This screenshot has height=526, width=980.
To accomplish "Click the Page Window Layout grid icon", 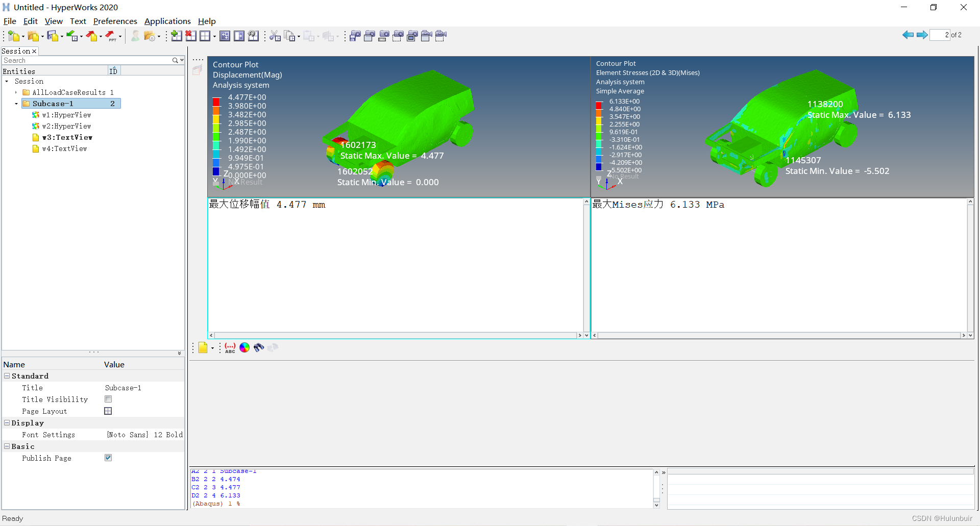I will (x=205, y=36).
